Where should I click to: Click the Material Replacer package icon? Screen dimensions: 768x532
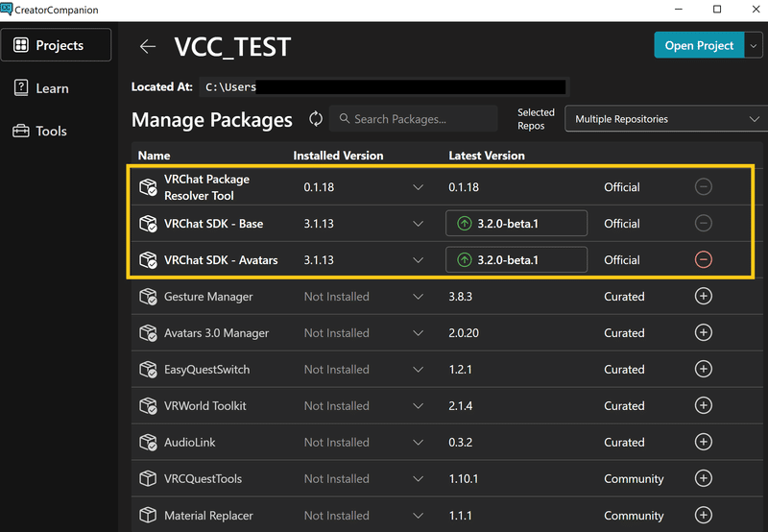[x=148, y=515]
